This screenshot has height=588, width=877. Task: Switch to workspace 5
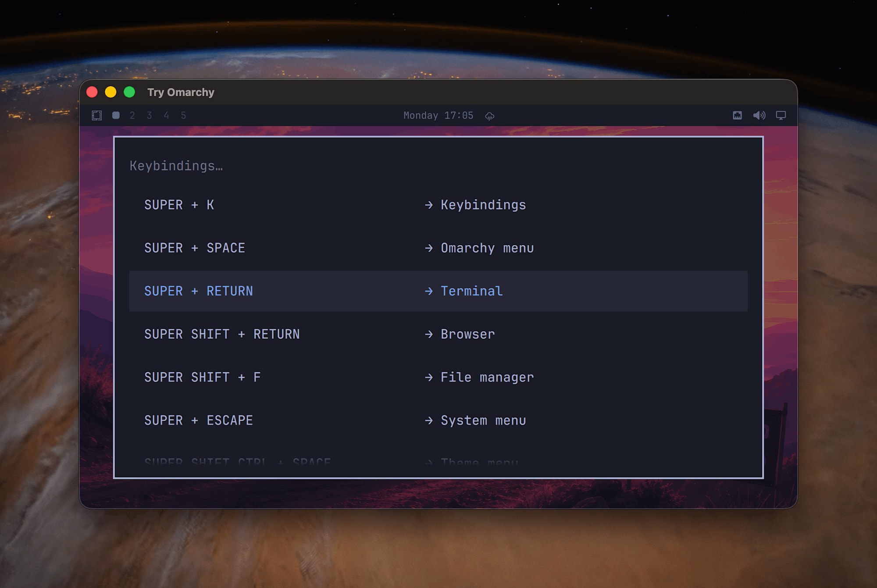click(183, 115)
